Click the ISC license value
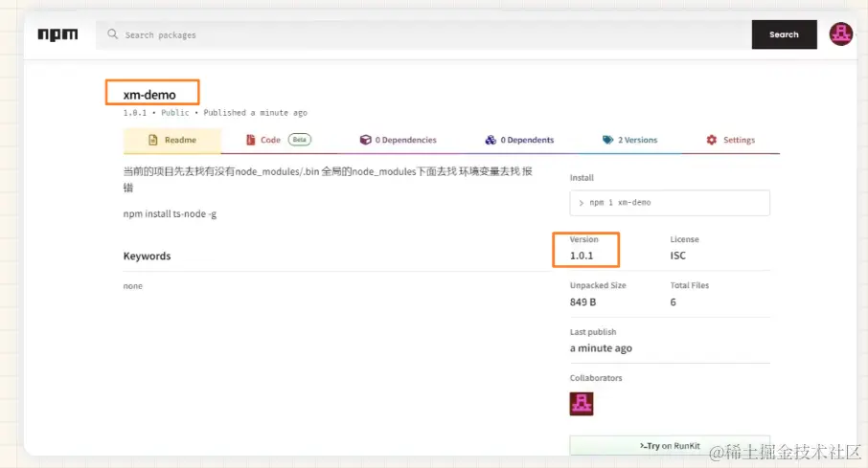This screenshot has height=468, width=868. (x=677, y=256)
